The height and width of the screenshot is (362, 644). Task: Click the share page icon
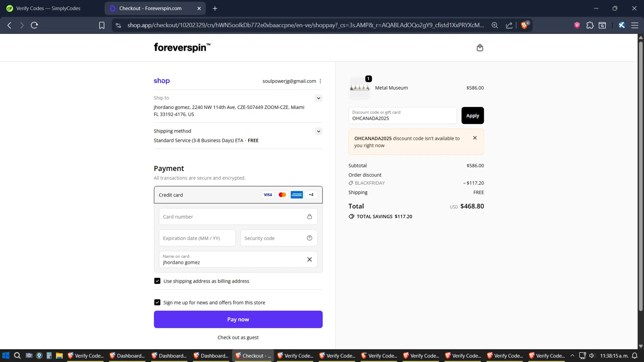coord(509,25)
